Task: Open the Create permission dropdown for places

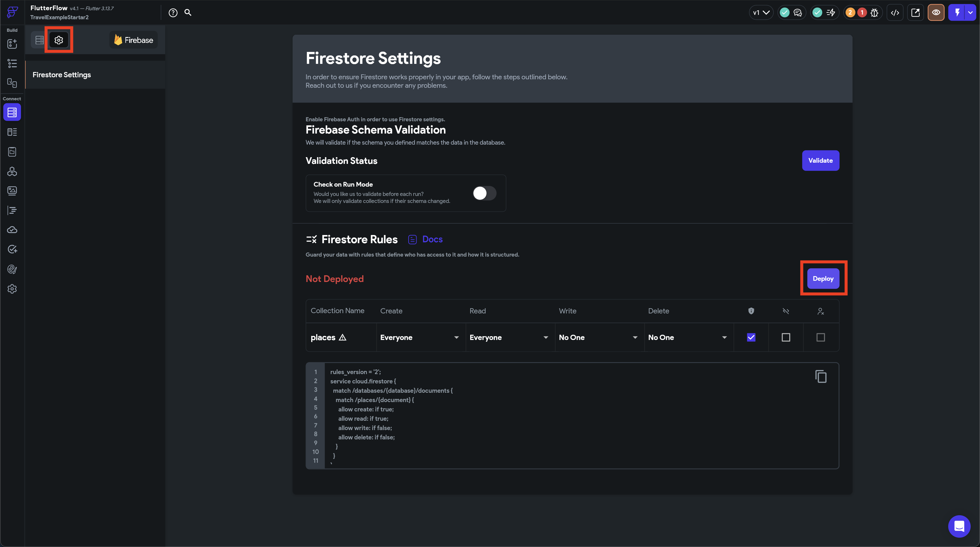Action: pos(420,337)
